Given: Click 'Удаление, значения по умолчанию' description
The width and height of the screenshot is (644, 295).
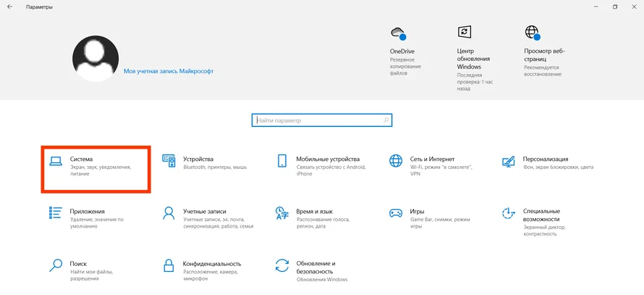Looking at the screenshot, I should click(97, 223).
